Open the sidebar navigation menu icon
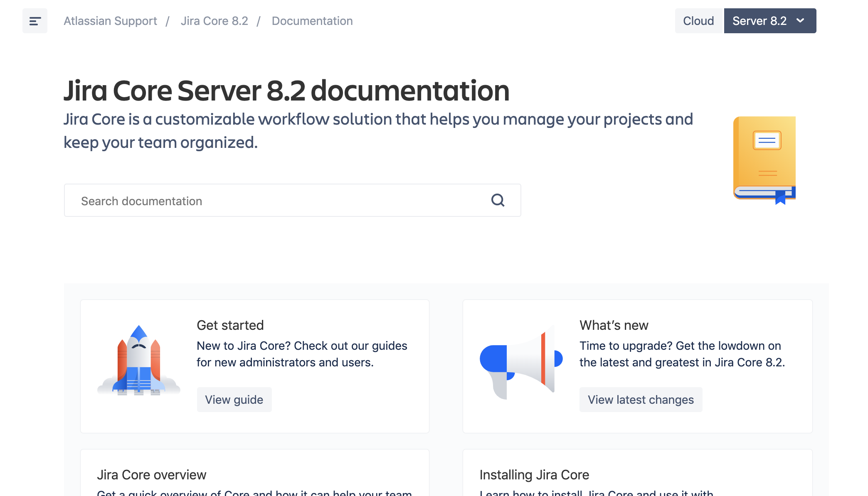The width and height of the screenshot is (868, 496). coord(35,21)
